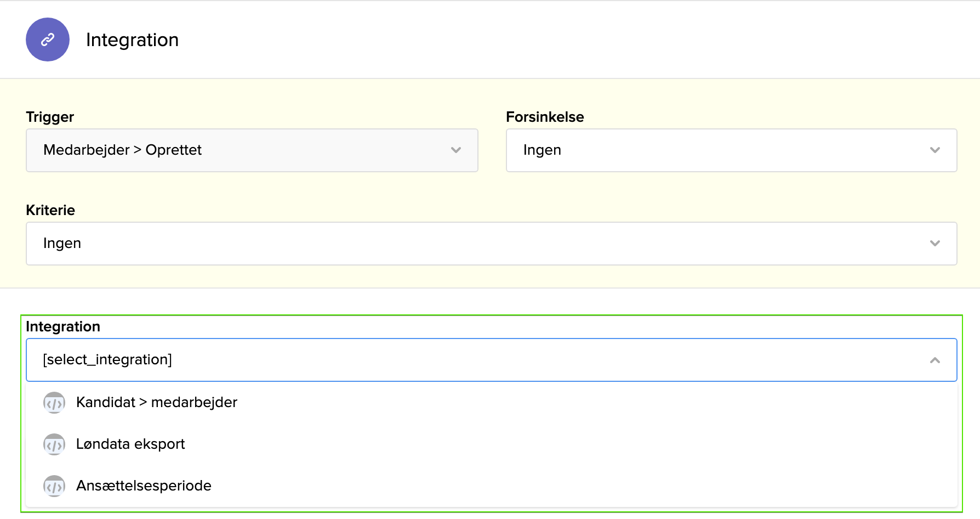This screenshot has height=519, width=980.
Task: Click the code icon beside Kandidat > medarbejder
Action: click(x=54, y=402)
